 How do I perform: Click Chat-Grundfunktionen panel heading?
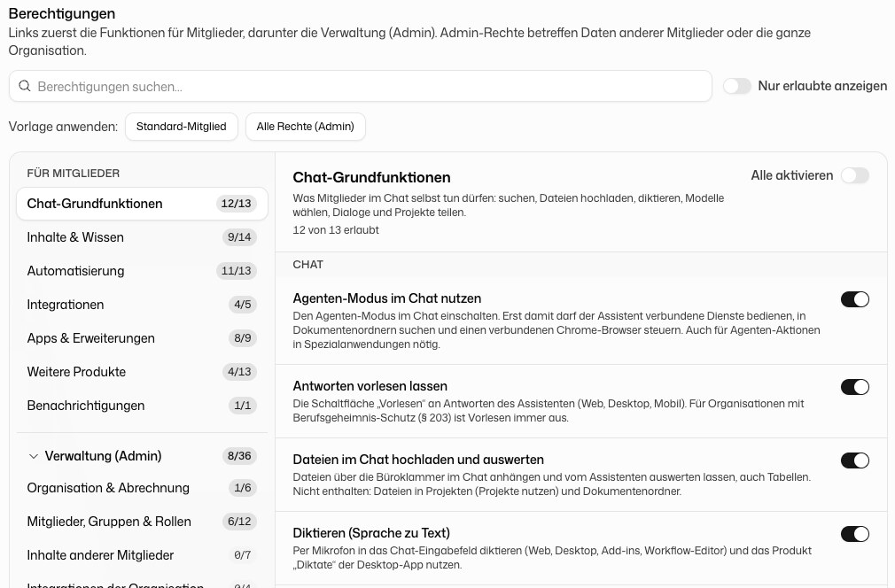pos(371,177)
